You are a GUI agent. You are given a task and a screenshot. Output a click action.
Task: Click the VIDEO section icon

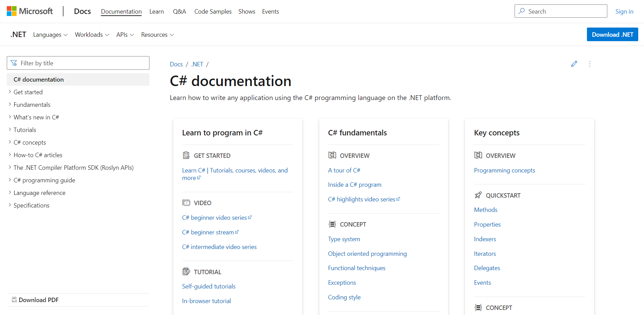coord(186,203)
